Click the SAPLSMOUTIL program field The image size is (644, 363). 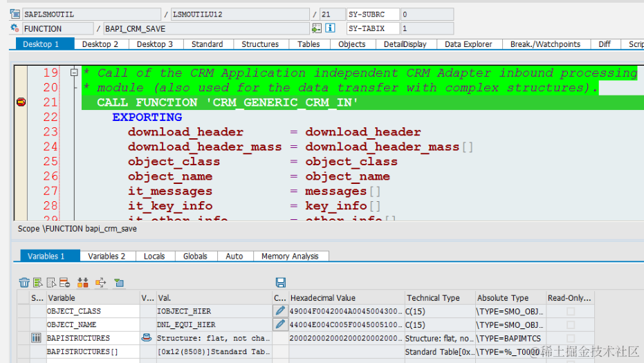click(91, 14)
